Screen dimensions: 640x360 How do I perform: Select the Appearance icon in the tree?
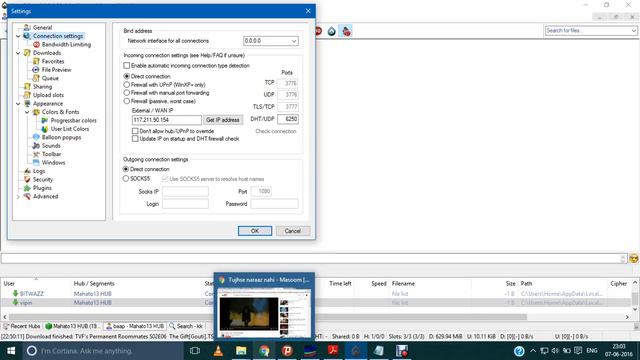(x=27, y=103)
